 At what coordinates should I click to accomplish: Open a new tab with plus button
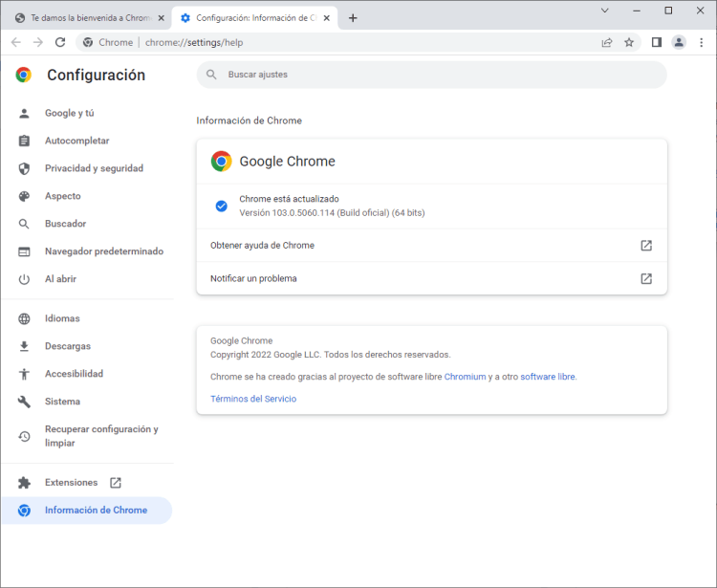point(353,18)
